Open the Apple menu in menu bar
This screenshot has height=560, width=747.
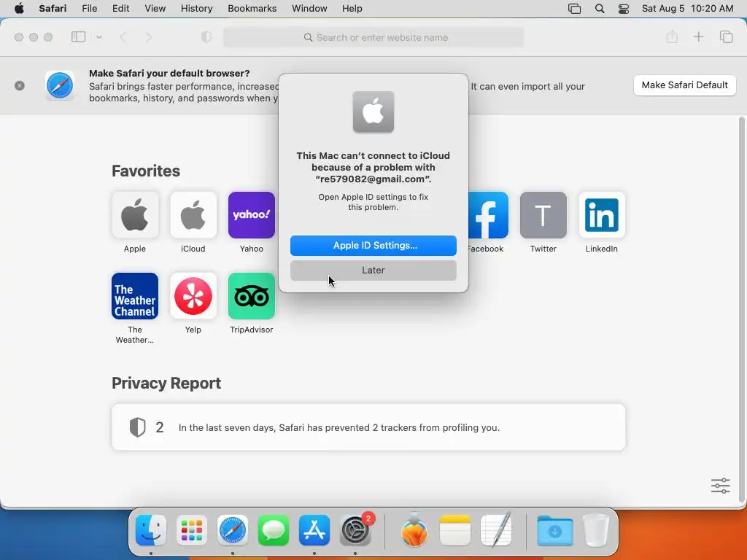point(19,8)
